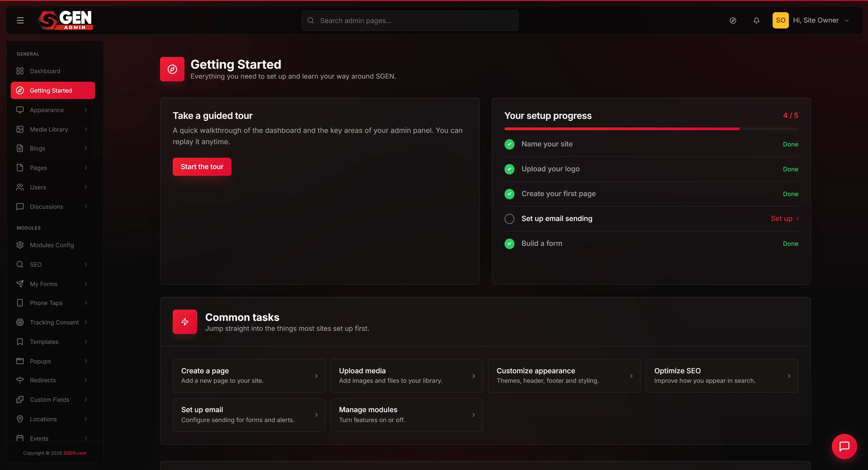Click the Common tasks lightning icon

[x=185, y=322]
